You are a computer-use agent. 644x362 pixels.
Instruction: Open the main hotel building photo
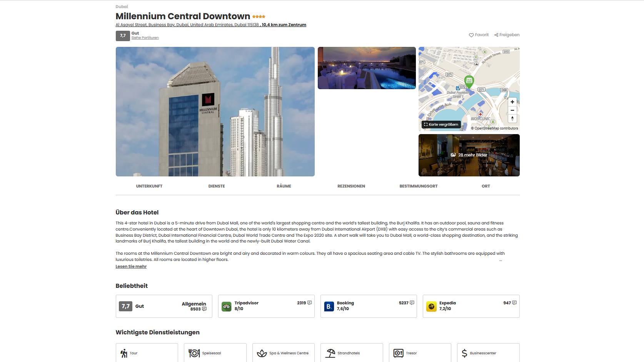click(215, 111)
